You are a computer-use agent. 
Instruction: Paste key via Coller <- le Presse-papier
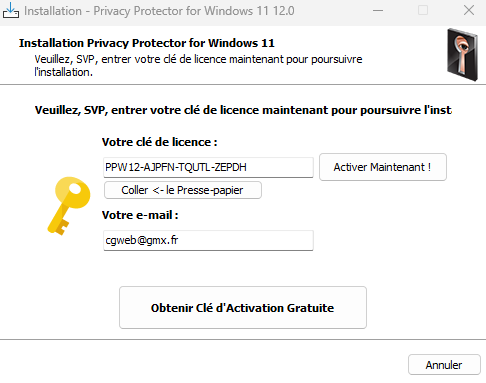tap(183, 190)
